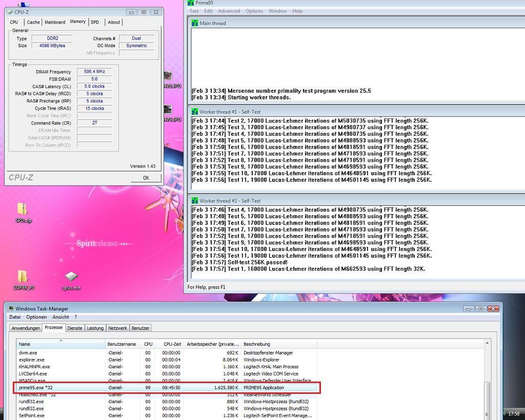The width and height of the screenshot is (525, 420).
Task: Switch to the Anwendungen tab
Action: (x=26, y=328)
